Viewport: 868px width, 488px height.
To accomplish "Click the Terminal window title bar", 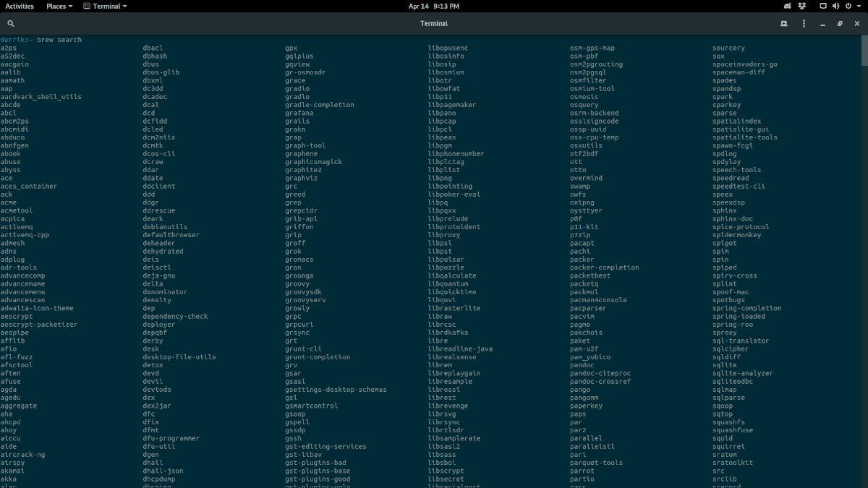I will pos(434,24).
